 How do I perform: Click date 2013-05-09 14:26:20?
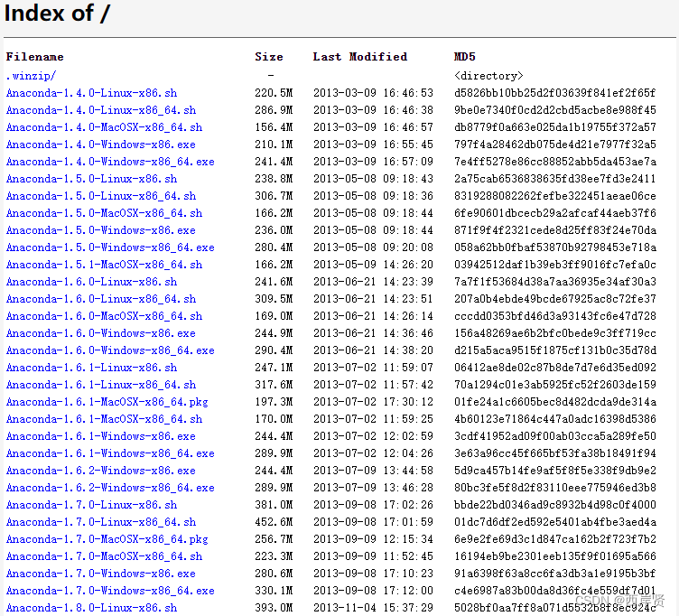click(x=373, y=265)
